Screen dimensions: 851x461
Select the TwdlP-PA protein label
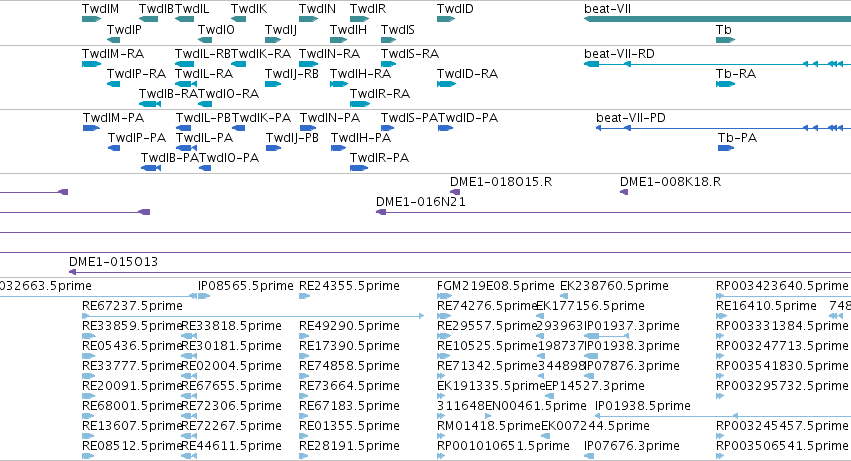point(137,138)
